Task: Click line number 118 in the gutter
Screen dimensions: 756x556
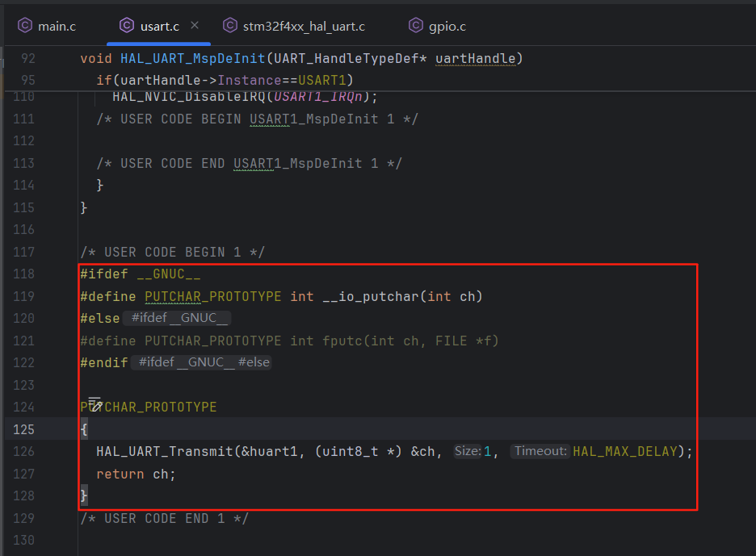Action: point(23,274)
